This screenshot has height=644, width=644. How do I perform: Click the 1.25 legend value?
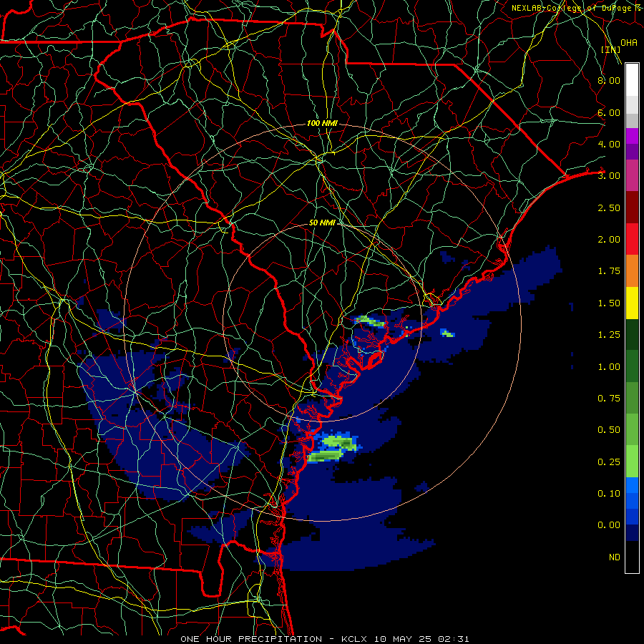tap(609, 335)
